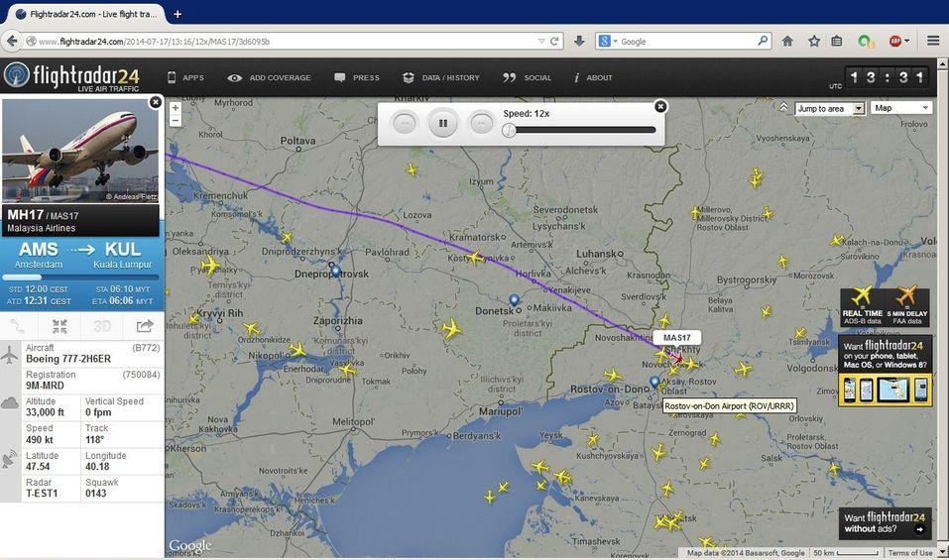Viewport: 949px width, 560px height.
Task: Close the MH17 aircraft photo panel
Action: coord(156,102)
